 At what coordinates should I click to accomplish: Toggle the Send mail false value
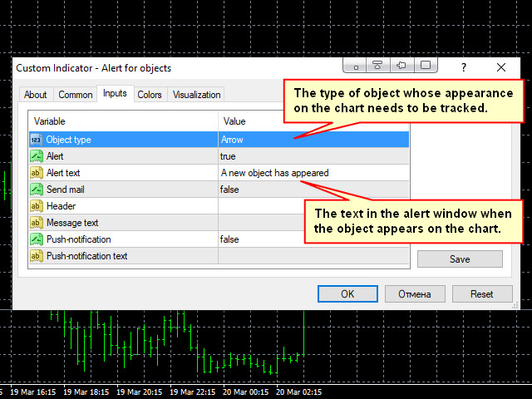[230, 190]
